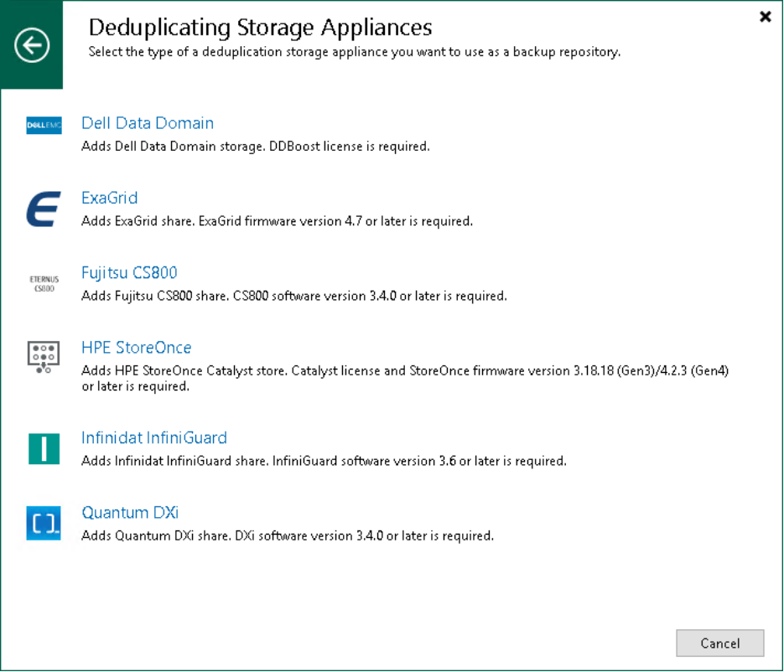Open the Dell Data Domain storage option
784x672 pixels.
[148, 123]
